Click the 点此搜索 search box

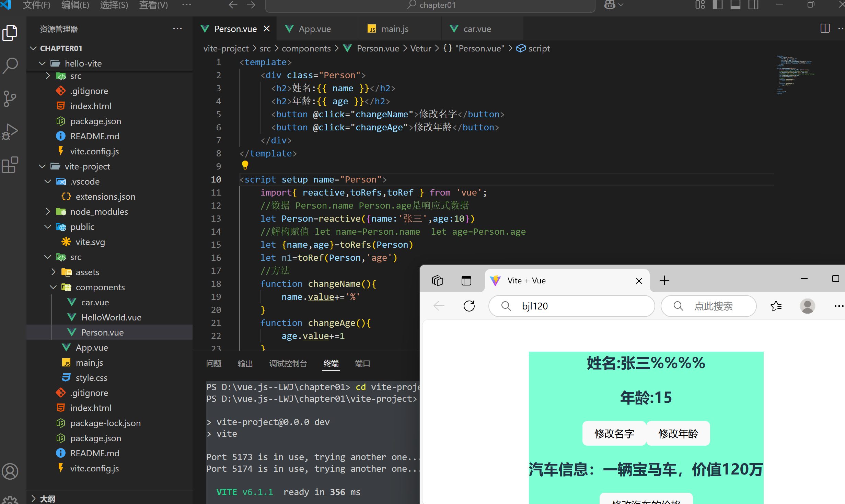708,306
